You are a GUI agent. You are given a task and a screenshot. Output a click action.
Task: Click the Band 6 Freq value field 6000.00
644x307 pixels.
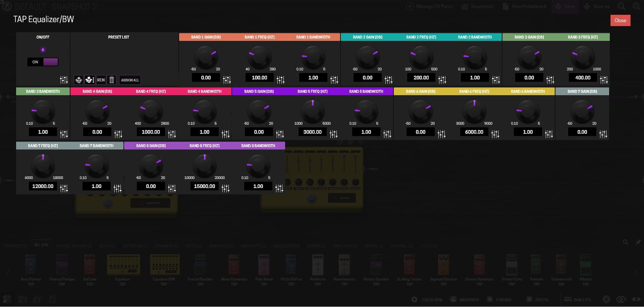click(x=474, y=132)
